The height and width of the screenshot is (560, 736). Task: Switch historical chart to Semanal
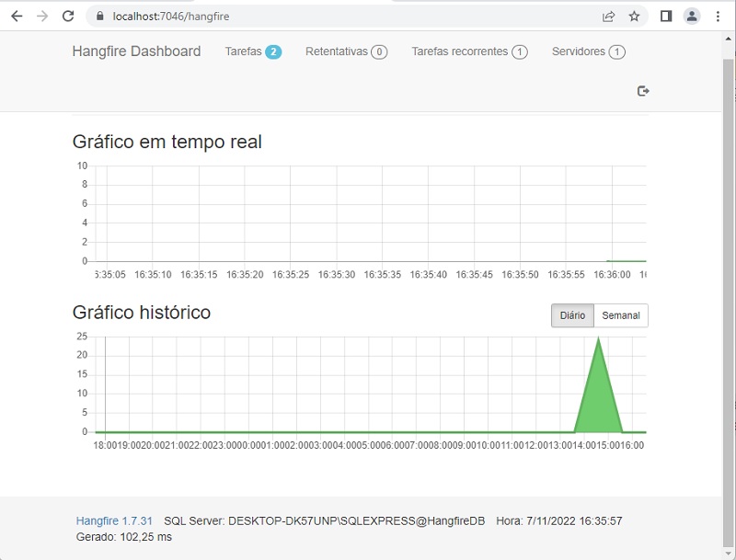tap(621, 315)
